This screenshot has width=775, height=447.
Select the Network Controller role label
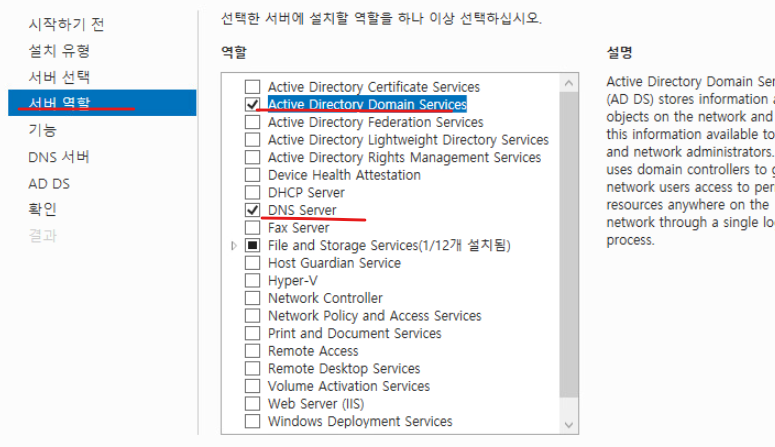pyautogui.click(x=325, y=298)
